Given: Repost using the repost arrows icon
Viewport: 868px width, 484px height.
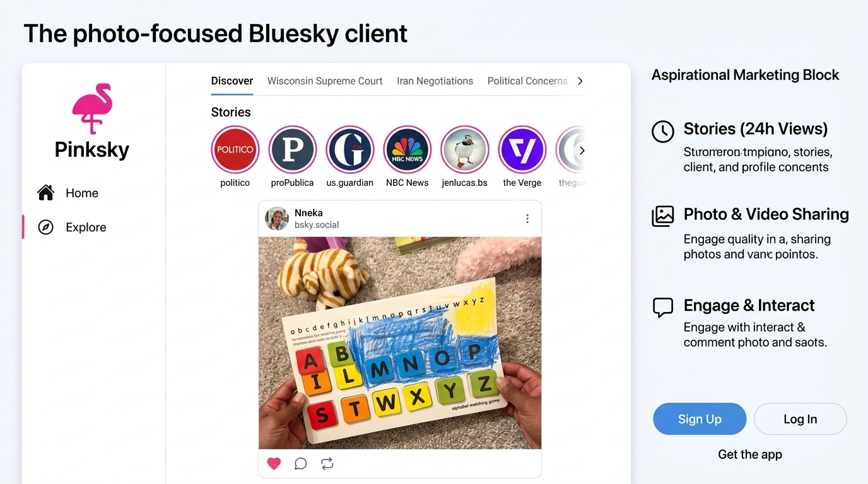Looking at the screenshot, I should (x=327, y=464).
